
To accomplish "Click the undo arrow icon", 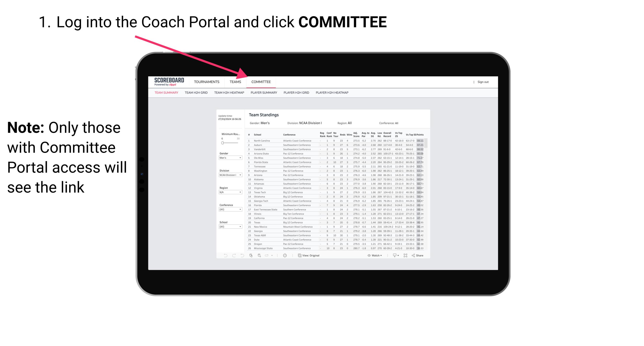I will [224, 255].
